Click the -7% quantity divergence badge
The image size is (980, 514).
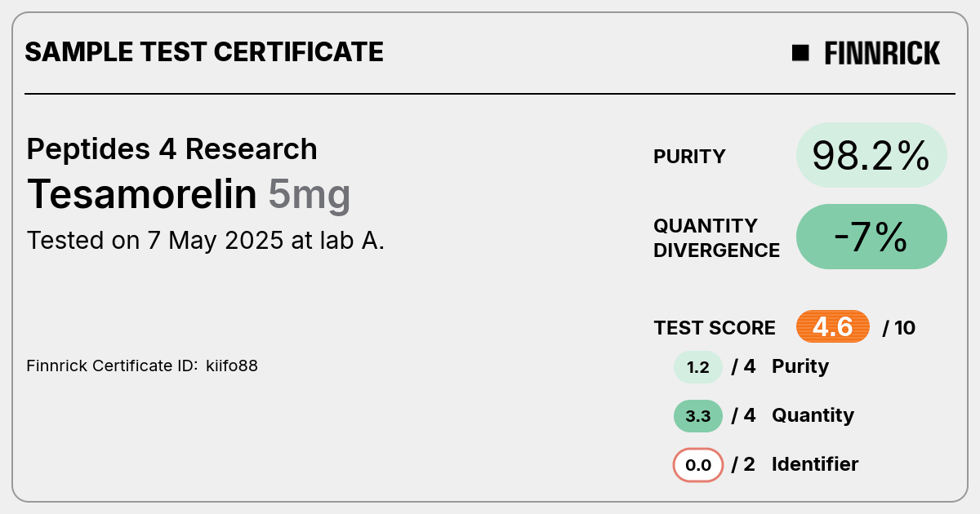tap(871, 237)
